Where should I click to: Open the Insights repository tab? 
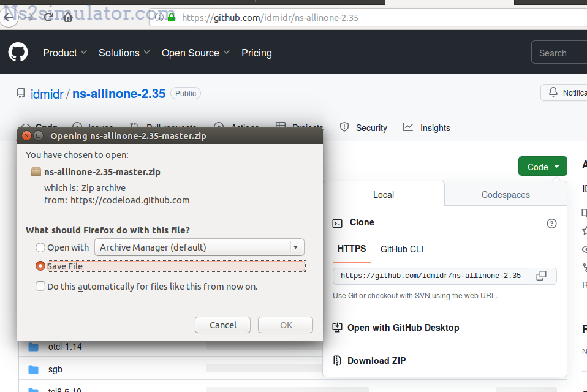tap(426, 128)
